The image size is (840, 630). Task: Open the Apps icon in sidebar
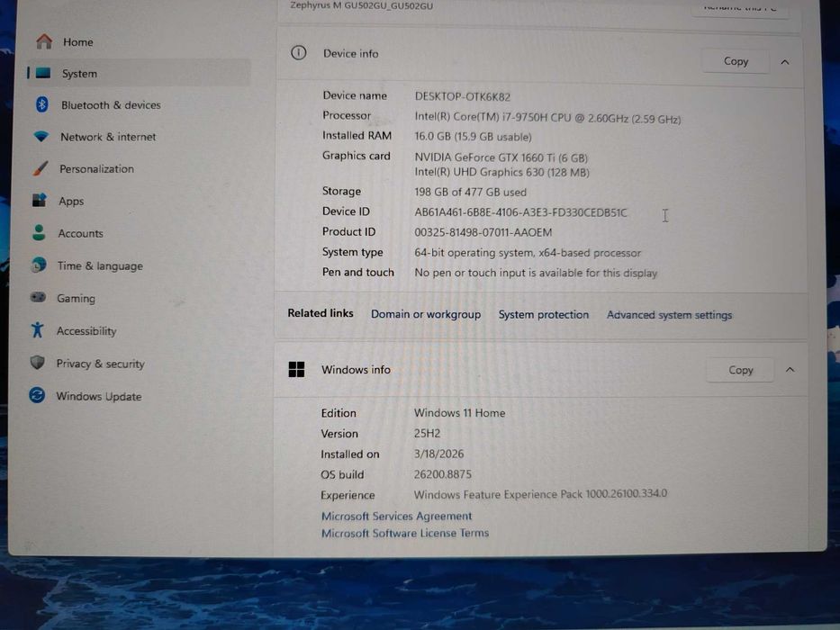pyautogui.click(x=39, y=201)
